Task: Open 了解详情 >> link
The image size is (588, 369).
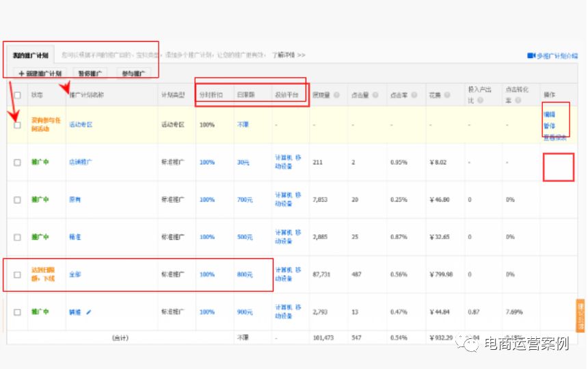Action: point(289,55)
